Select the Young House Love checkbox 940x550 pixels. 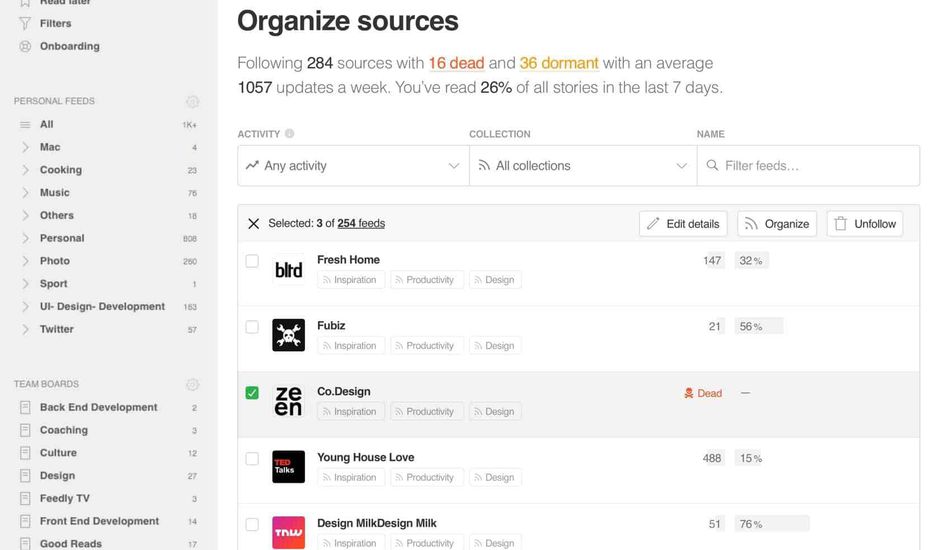click(252, 459)
